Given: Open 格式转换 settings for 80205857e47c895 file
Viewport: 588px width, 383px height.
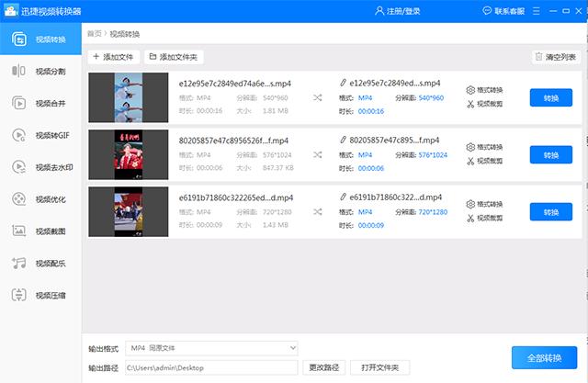Looking at the screenshot, I should (484, 147).
